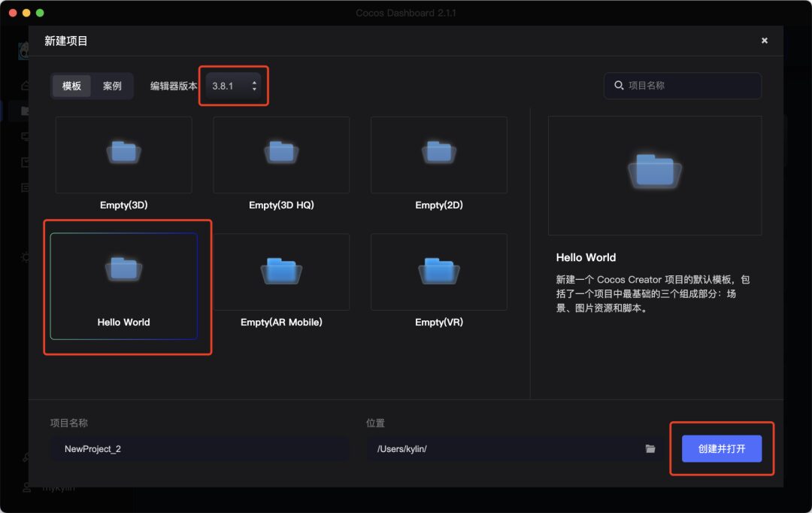Click the green macOS zoom window button
Screen dimensions: 812x513
pos(40,13)
